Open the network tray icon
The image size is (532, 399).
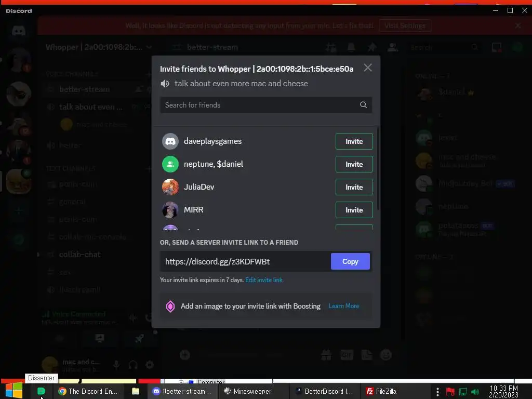click(463, 392)
